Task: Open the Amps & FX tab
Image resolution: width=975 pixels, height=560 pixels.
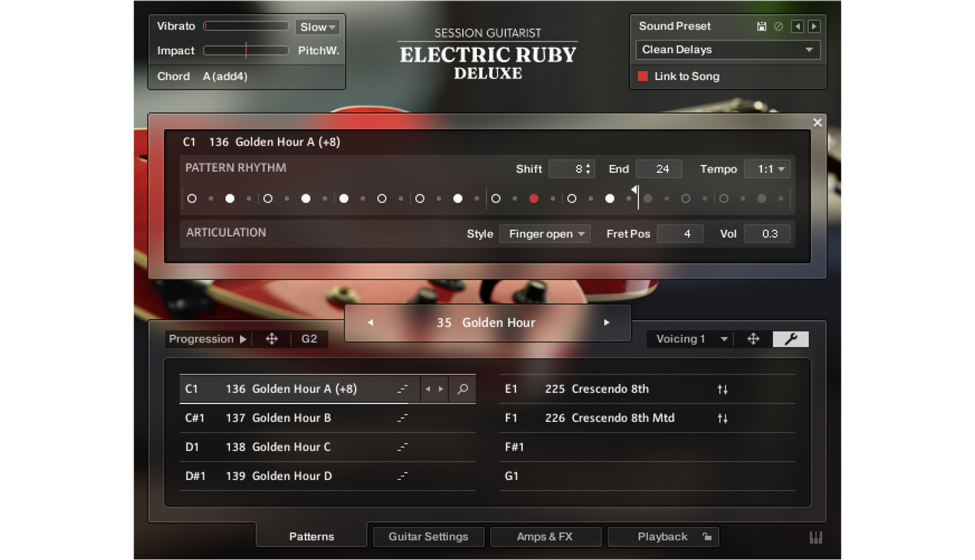Action: click(x=545, y=536)
